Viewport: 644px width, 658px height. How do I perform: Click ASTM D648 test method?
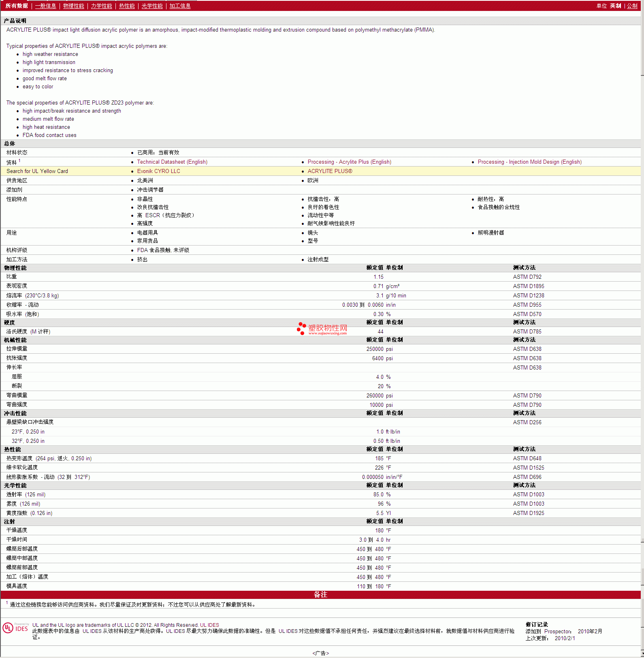click(x=527, y=458)
